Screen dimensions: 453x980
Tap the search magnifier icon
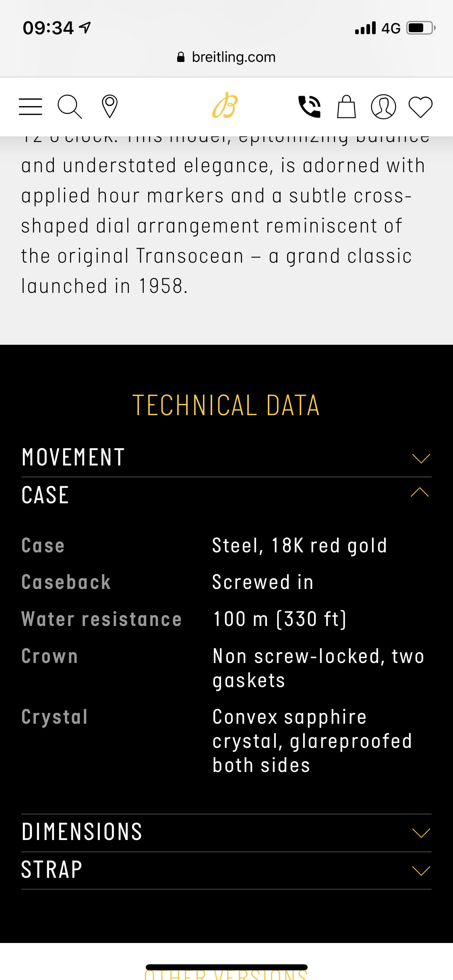70,107
